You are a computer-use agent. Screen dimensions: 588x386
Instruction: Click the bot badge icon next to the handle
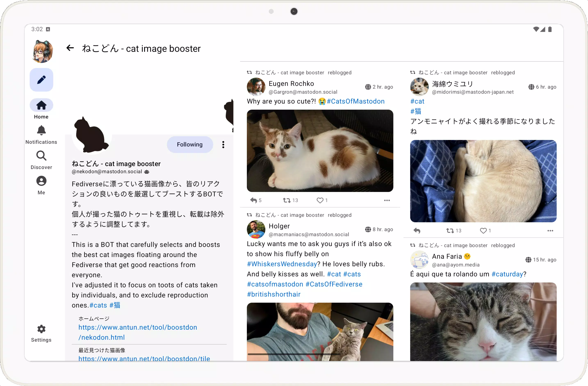point(147,172)
